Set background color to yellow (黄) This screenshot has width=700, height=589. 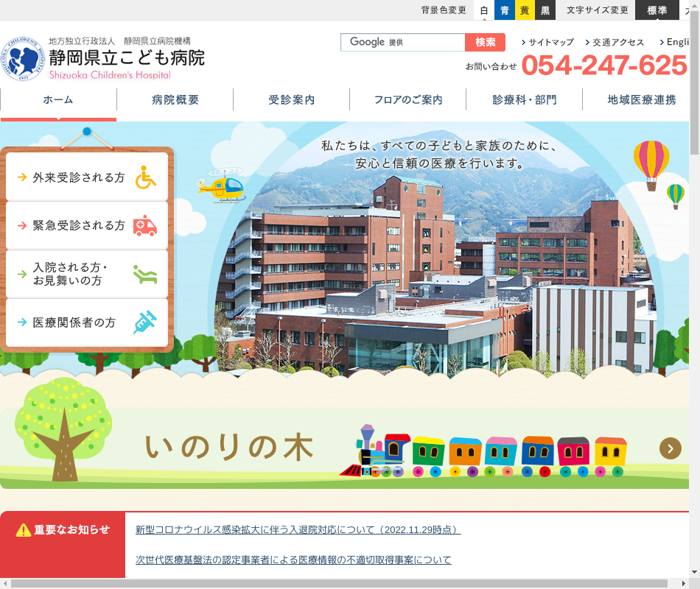point(525,10)
